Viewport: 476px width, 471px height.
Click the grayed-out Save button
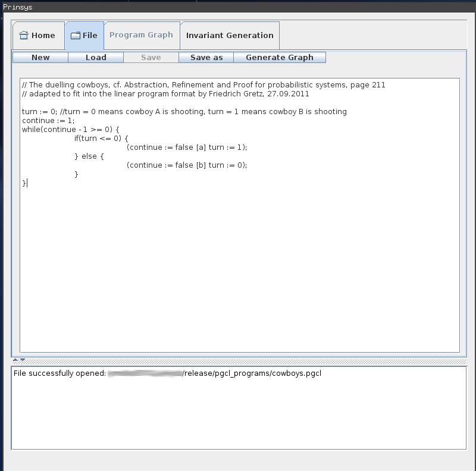[151, 57]
